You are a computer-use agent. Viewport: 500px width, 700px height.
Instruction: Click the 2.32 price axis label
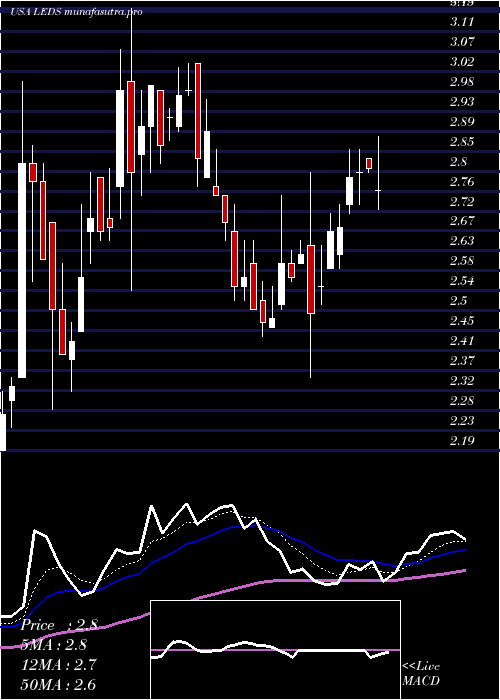[x=462, y=381]
